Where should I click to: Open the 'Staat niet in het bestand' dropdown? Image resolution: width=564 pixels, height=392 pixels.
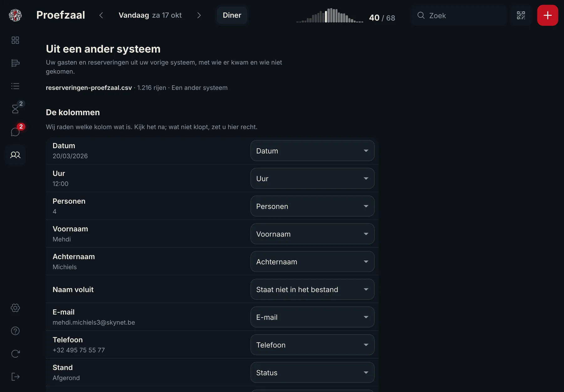312,289
